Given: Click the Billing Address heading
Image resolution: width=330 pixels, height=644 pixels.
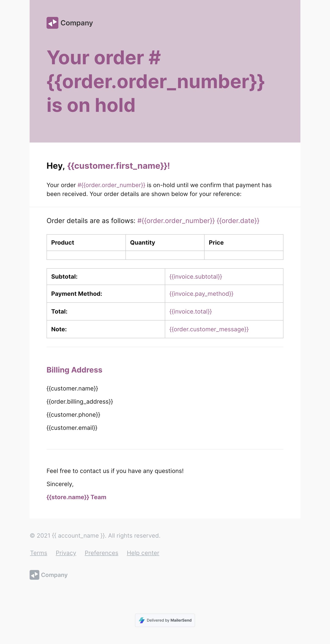Looking at the screenshot, I should [x=74, y=370].
